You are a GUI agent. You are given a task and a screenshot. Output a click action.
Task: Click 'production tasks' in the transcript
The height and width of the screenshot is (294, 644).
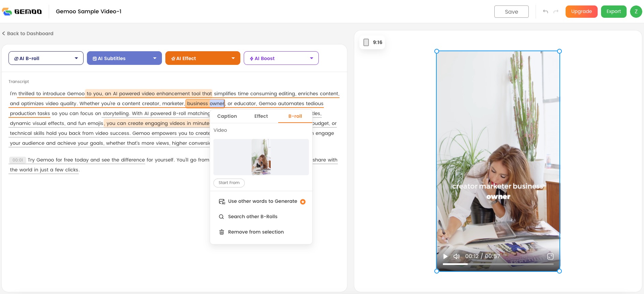[x=30, y=113]
